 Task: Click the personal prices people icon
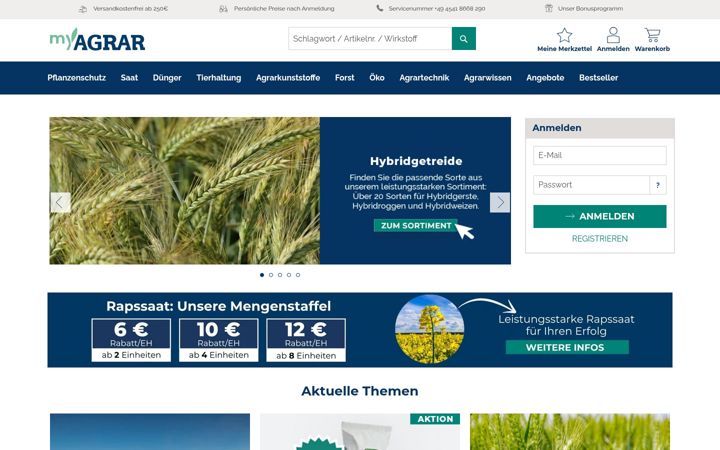223,9
